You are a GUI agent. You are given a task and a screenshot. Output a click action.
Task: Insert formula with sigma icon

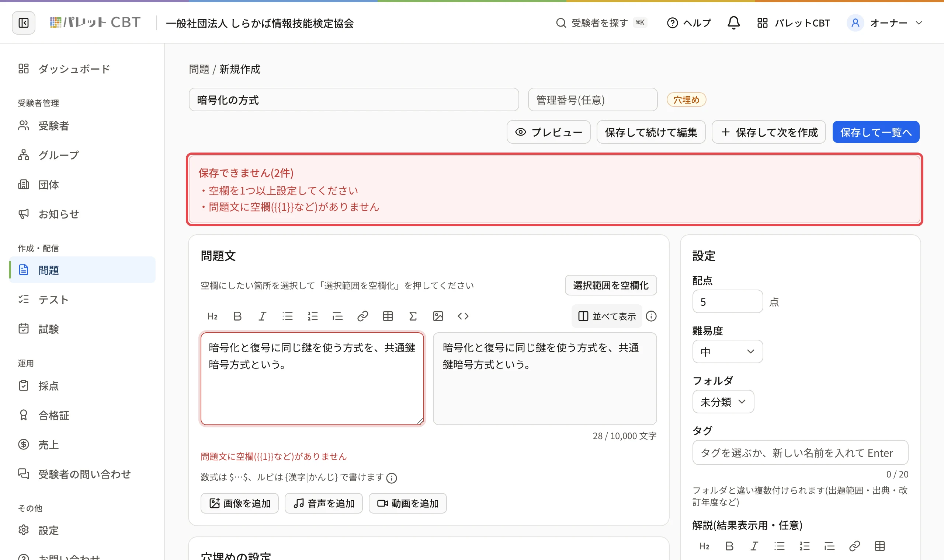413,316
